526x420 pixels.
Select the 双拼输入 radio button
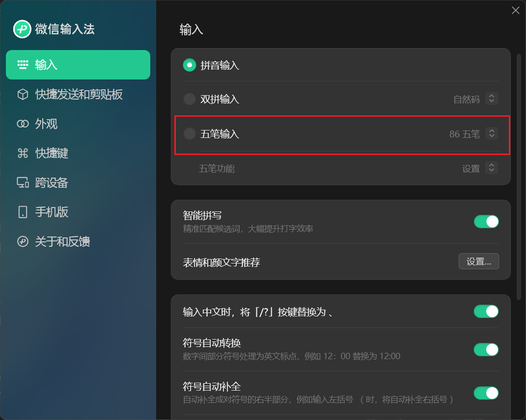click(x=190, y=99)
